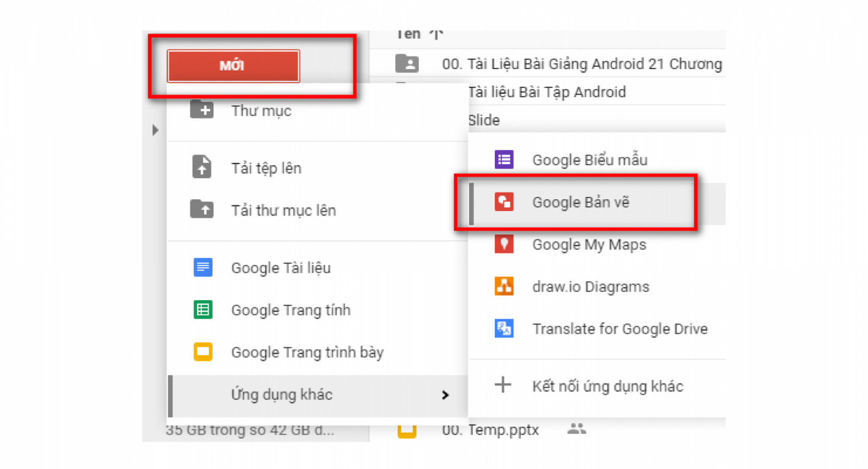868x469 pixels.
Task: Click the purple Google Biểu mẫu icon
Action: click(504, 160)
